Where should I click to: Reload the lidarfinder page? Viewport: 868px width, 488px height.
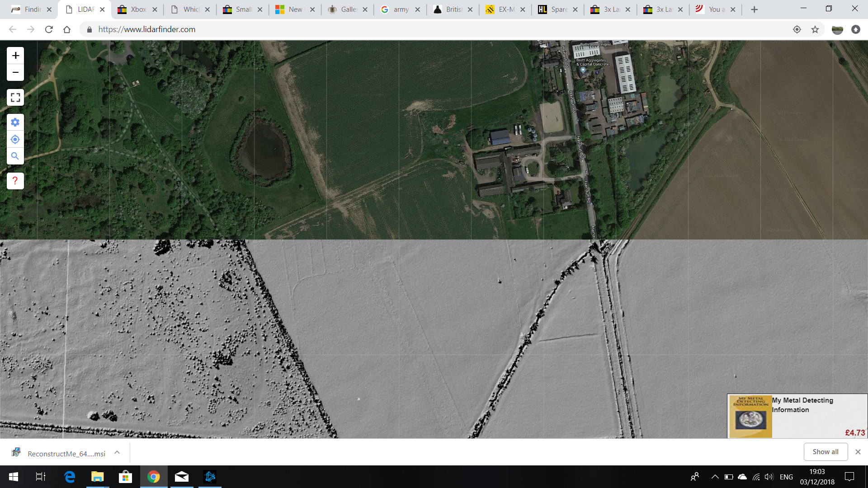tap(49, 29)
